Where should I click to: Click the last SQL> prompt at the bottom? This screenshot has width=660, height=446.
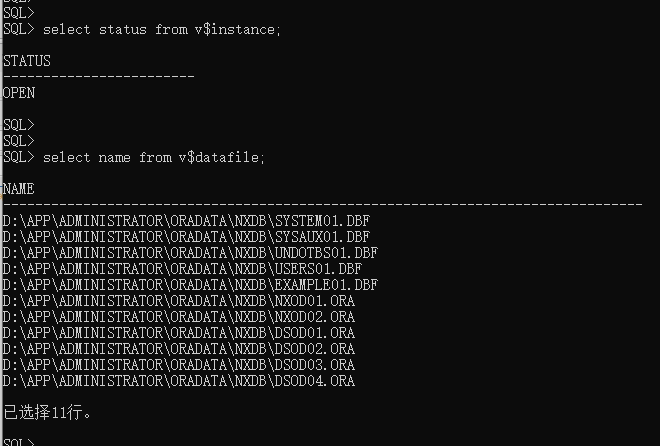19,442
